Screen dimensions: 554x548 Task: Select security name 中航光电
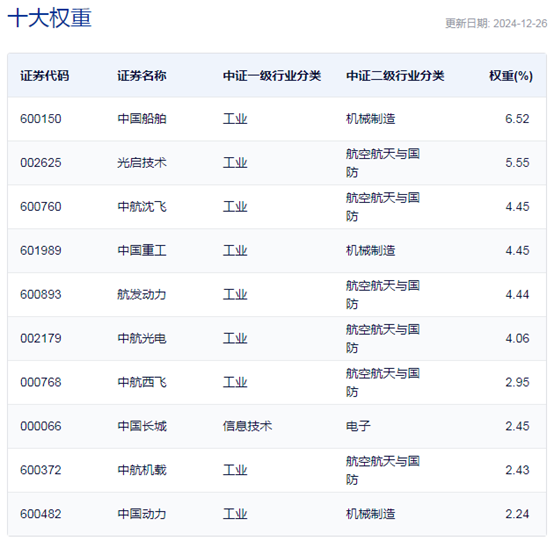[x=142, y=338]
